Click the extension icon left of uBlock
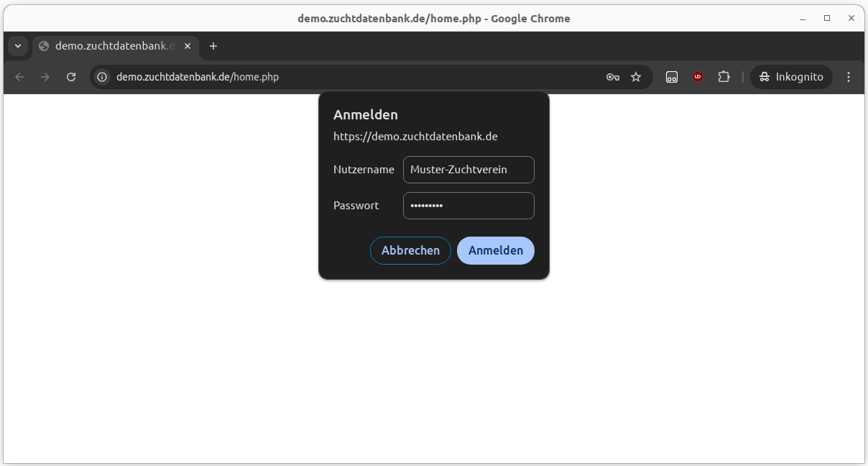 pos(672,77)
